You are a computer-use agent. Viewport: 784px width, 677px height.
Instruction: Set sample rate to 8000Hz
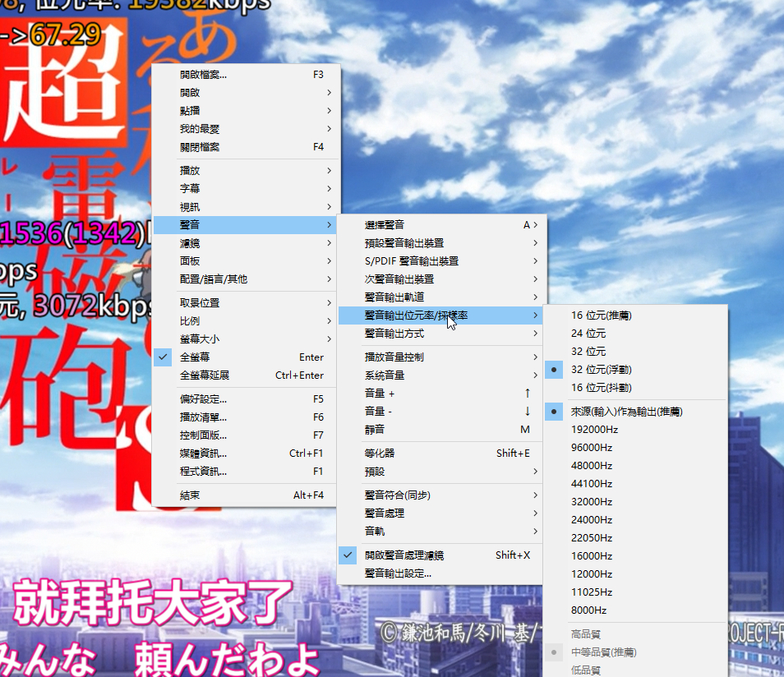pyautogui.click(x=635, y=610)
